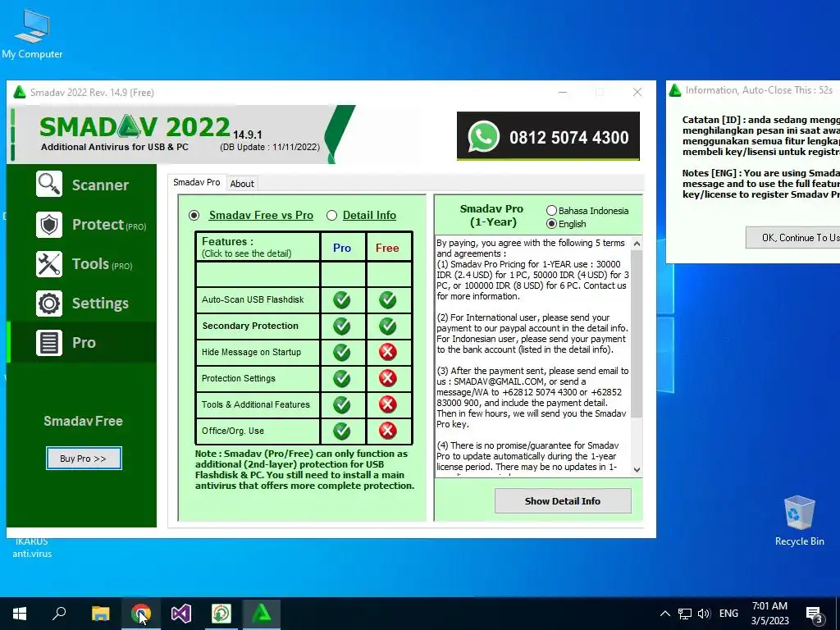Click Protection Settings feature row
This screenshot has width=840, height=630.
click(258, 378)
